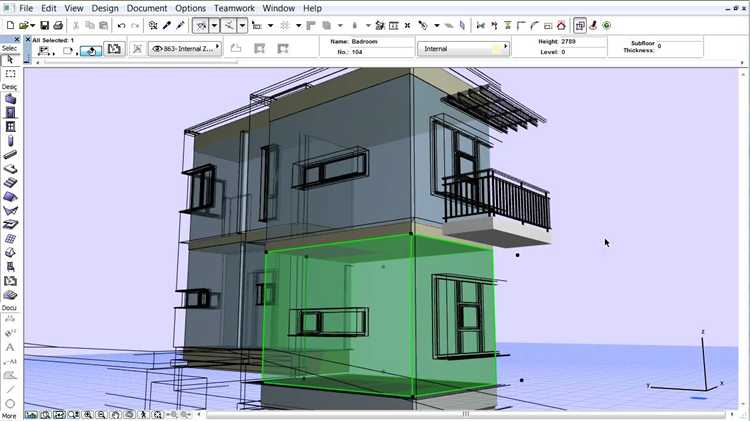Toggle the layer eye visibility icon

[x=156, y=49]
